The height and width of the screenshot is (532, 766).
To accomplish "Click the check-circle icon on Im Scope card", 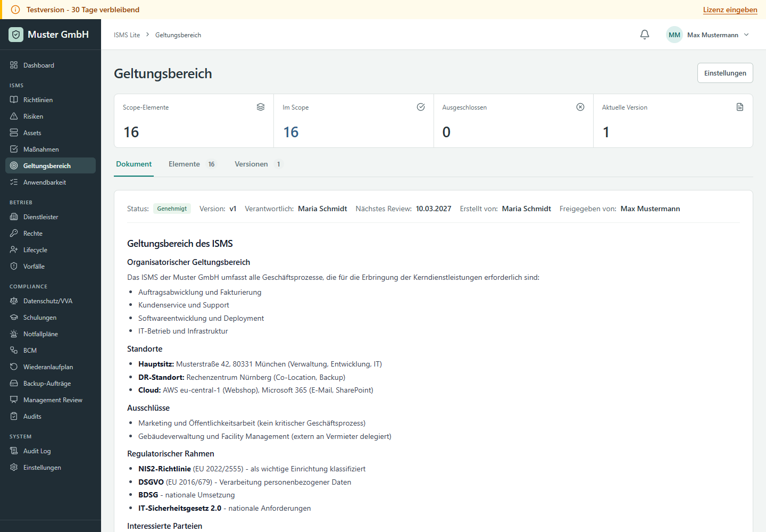I will [x=421, y=107].
